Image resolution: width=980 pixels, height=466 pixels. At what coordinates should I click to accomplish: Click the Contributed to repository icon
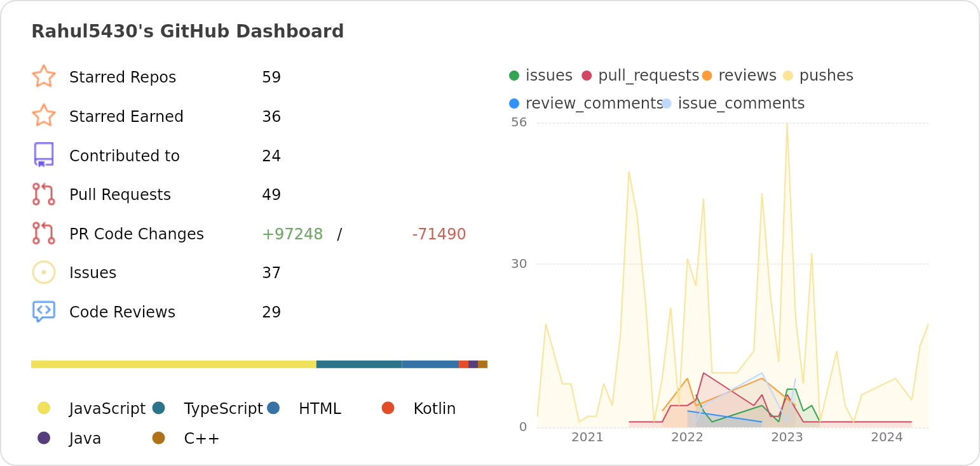point(44,155)
